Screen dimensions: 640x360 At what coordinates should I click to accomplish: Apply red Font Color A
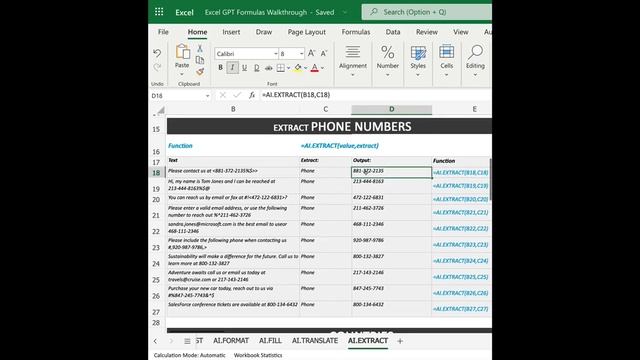coord(314,68)
